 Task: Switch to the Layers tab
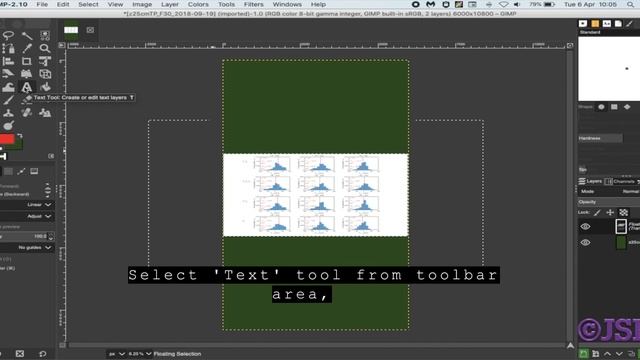[590, 181]
